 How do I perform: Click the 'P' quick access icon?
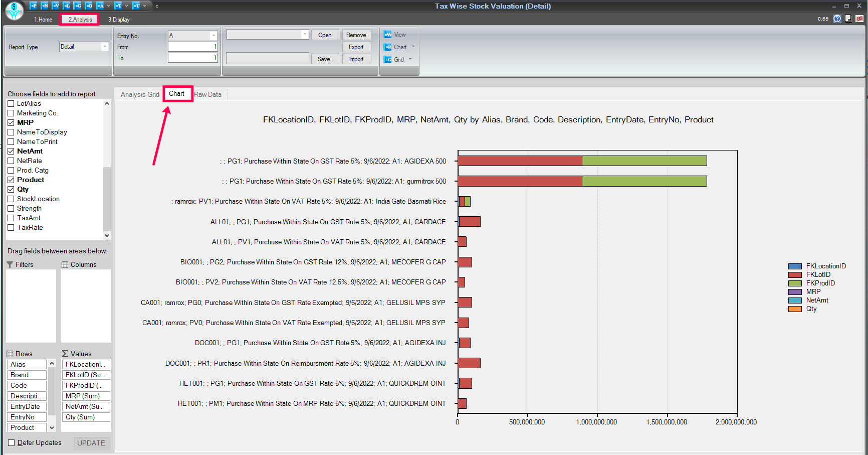tap(33, 6)
